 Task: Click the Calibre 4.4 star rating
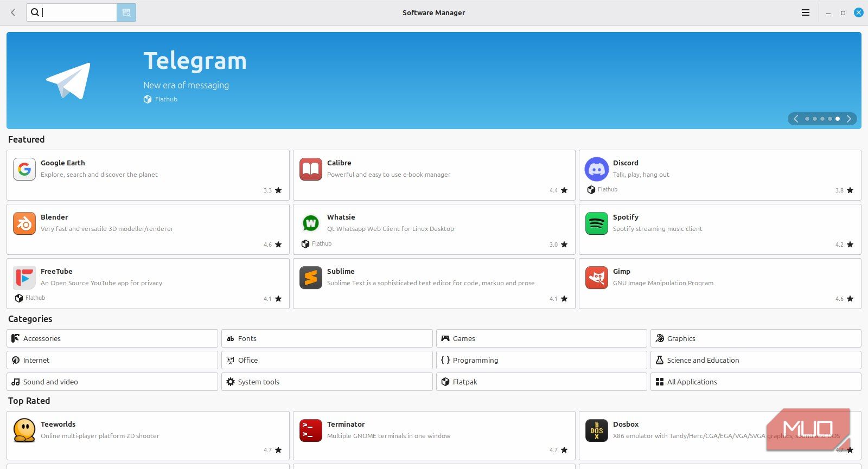pos(558,190)
